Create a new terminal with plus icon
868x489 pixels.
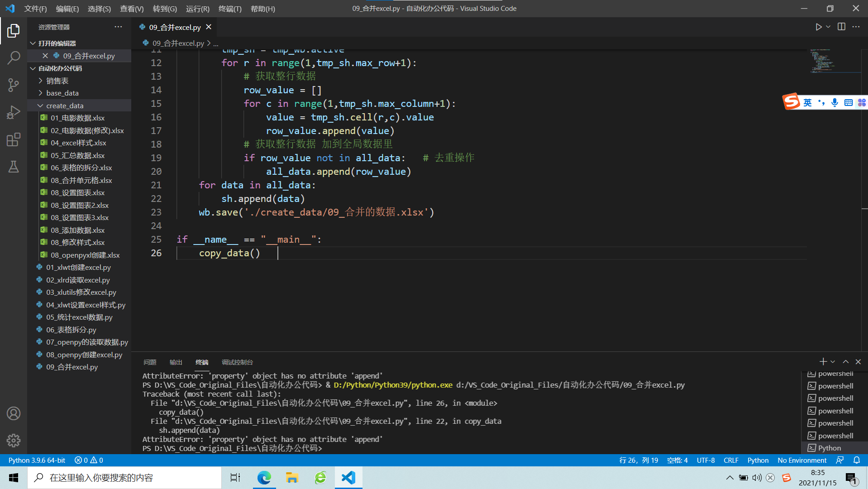point(823,362)
